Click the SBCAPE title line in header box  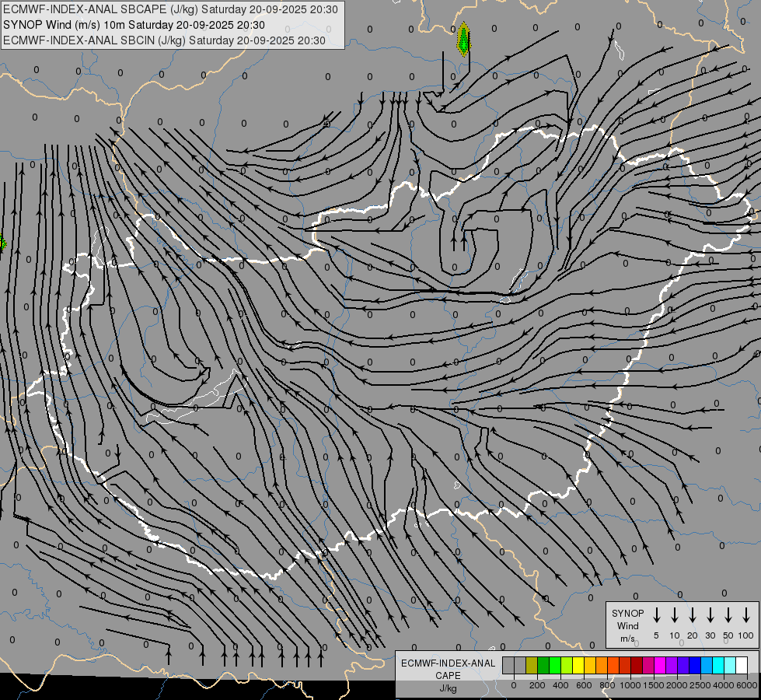coord(170,9)
